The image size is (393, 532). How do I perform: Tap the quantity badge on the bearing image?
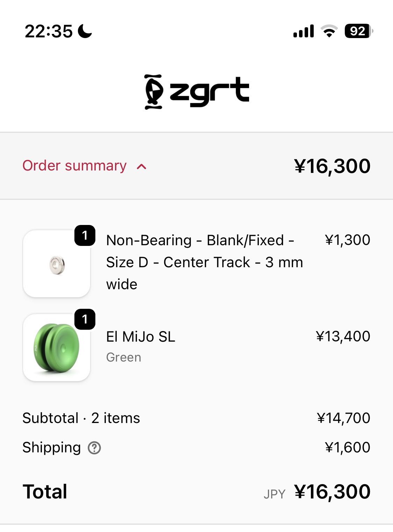(x=85, y=235)
